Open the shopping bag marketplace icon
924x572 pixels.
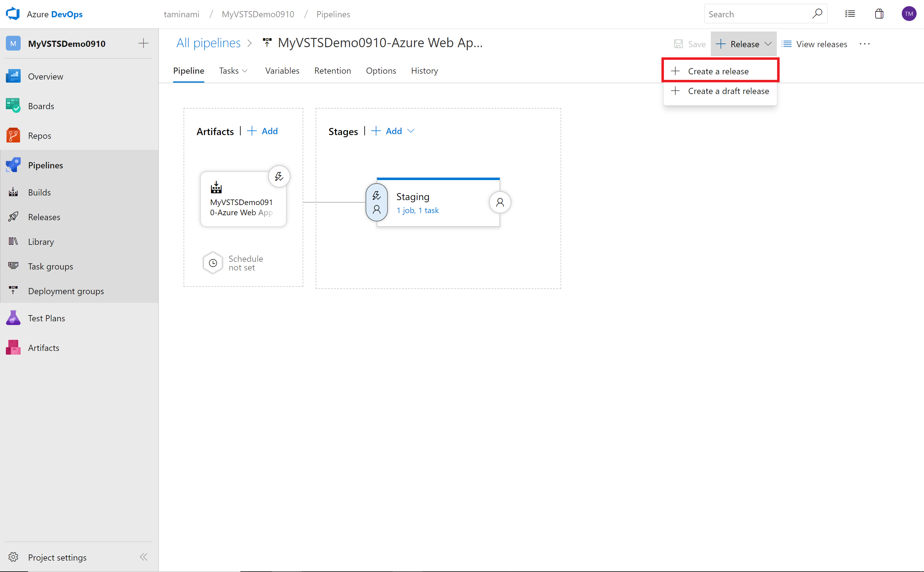tap(879, 14)
